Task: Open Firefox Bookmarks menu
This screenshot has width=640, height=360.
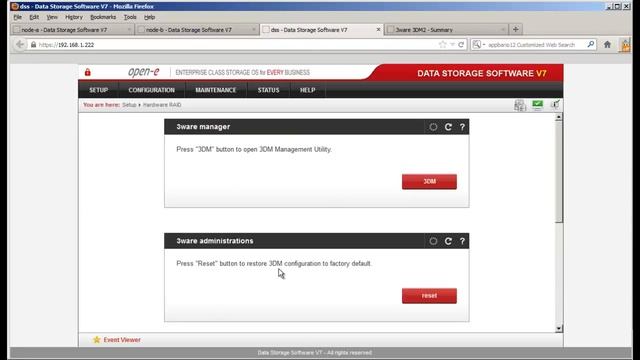Action: tap(103, 17)
